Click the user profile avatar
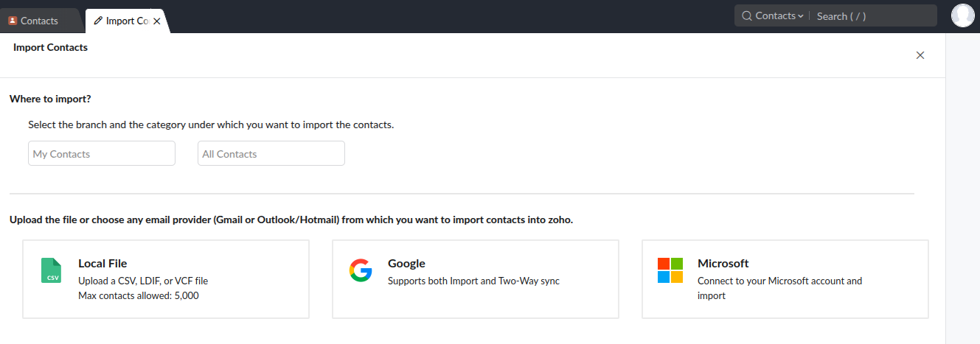 click(x=962, y=15)
